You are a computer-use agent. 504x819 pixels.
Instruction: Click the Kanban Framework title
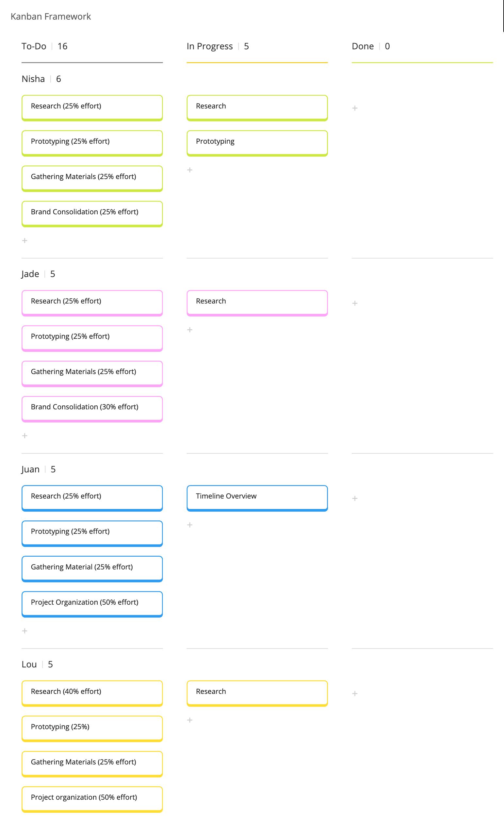pyautogui.click(x=51, y=17)
